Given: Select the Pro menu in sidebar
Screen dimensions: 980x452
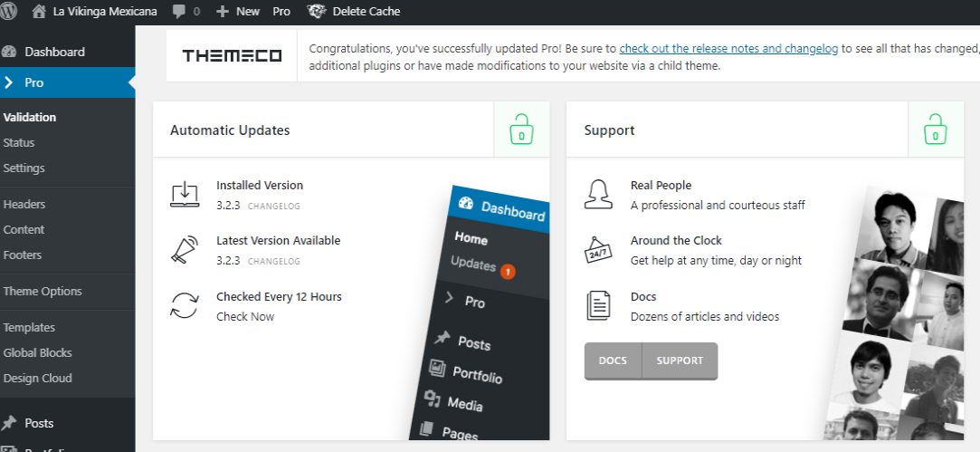Looking at the screenshot, I should [x=68, y=82].
